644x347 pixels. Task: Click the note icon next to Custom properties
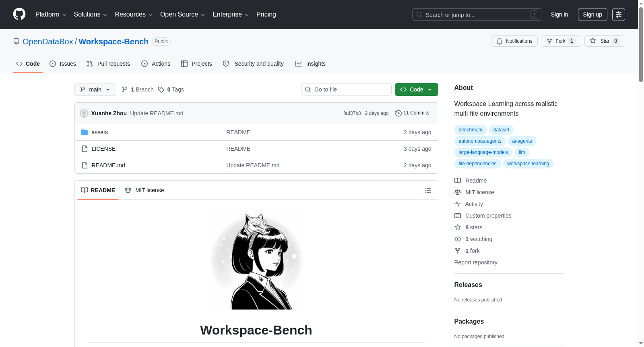pos(458,216)
